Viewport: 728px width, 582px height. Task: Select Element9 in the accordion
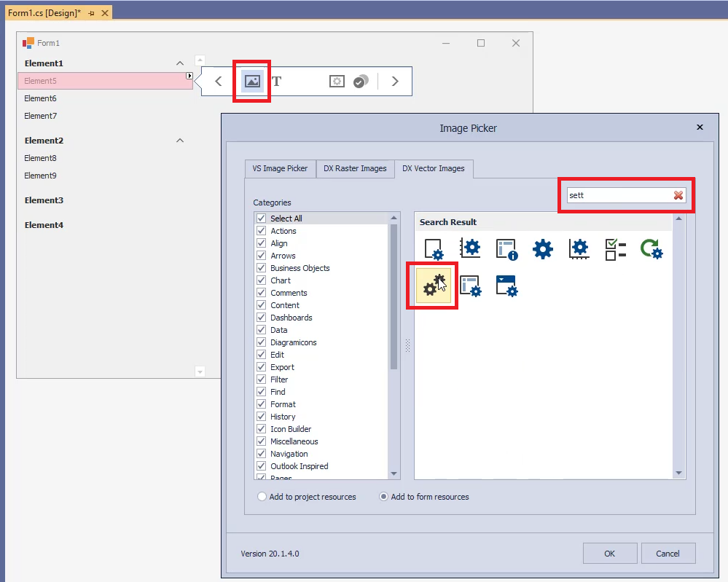[106, 176]
